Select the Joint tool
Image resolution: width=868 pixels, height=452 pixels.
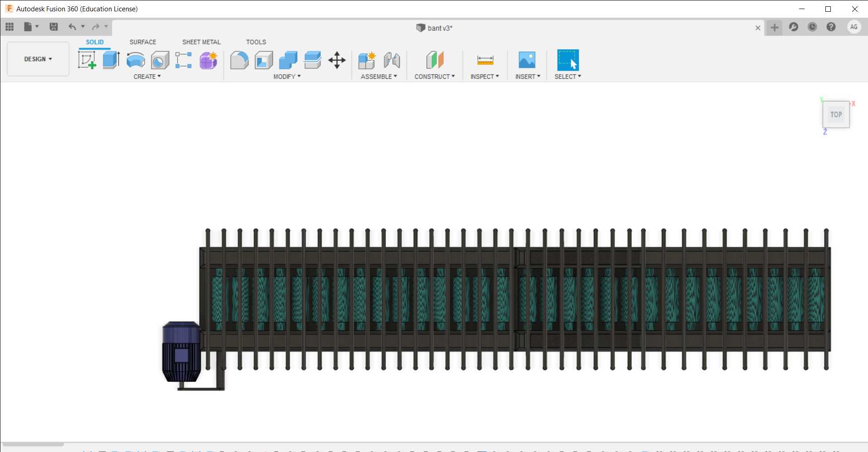tap(392, 60)
